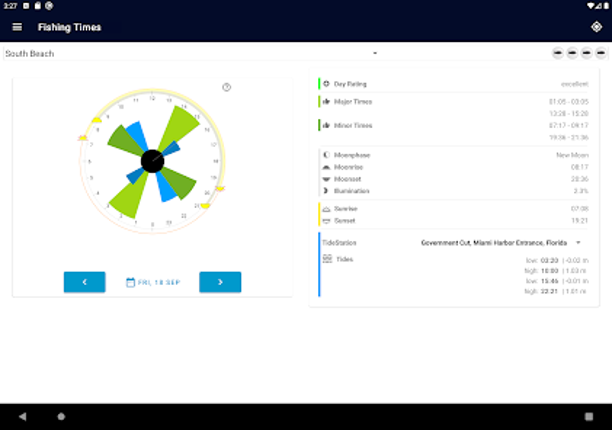Click the help question mark icon
This screenshot has width=612, height=430.
[227, 87]
